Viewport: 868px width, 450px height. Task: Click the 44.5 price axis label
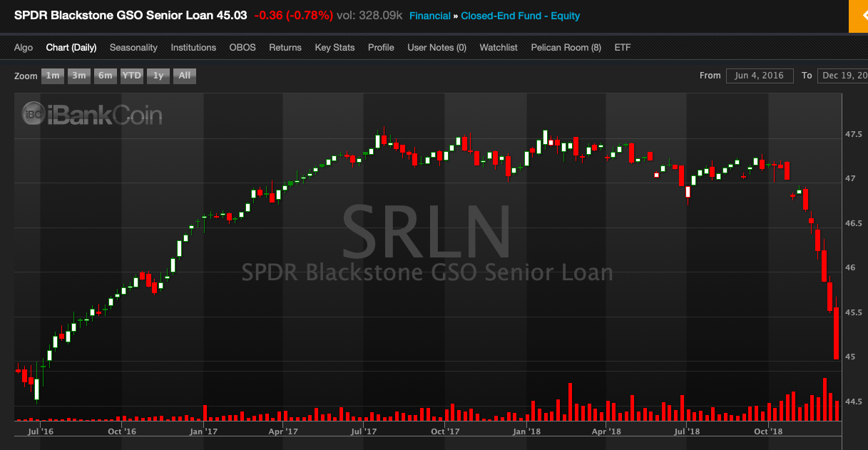click(x=854, y=402)
